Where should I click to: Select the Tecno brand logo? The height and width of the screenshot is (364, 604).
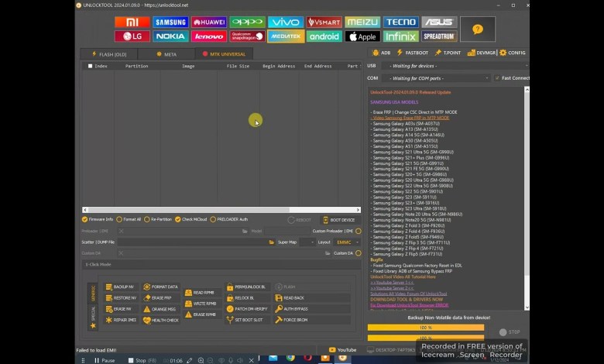[x=400, y=22]
